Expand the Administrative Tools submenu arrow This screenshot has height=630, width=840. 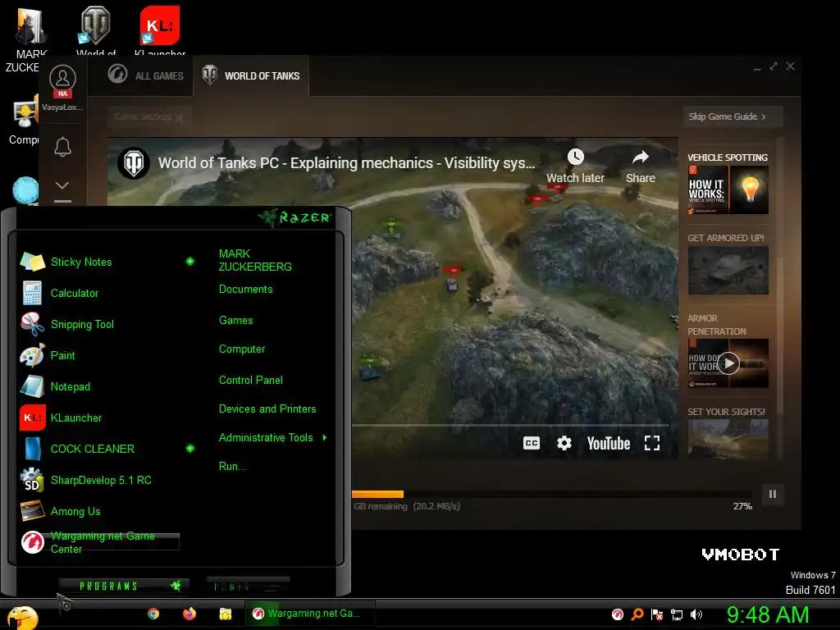[325, 438]
